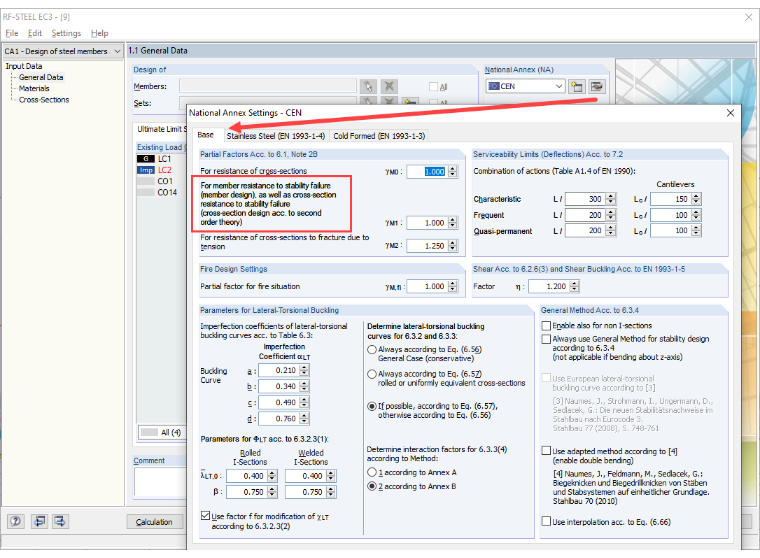This screenshot has height=558, width=760.
Task: Check Use adapted method according to [4]
Action: tap(546, 451)
